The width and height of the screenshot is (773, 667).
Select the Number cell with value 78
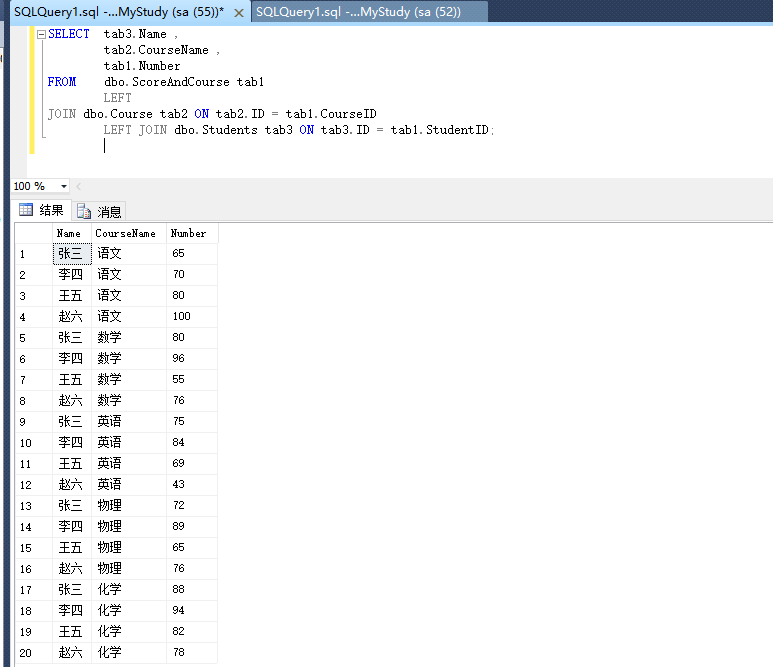192,653
